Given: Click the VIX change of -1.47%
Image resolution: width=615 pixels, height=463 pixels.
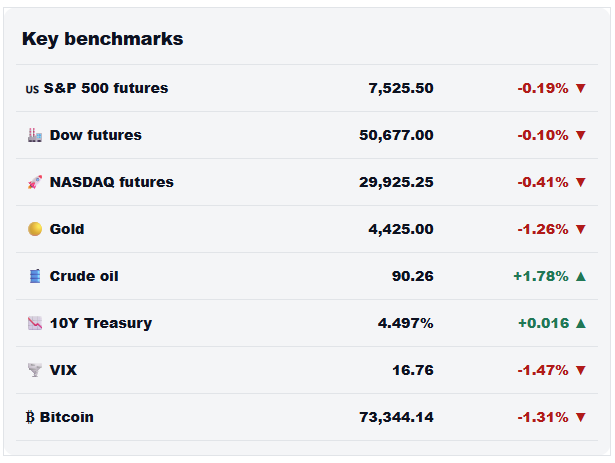Looking at the screenshot, I should pyautogui.click(x=543, y=370).
